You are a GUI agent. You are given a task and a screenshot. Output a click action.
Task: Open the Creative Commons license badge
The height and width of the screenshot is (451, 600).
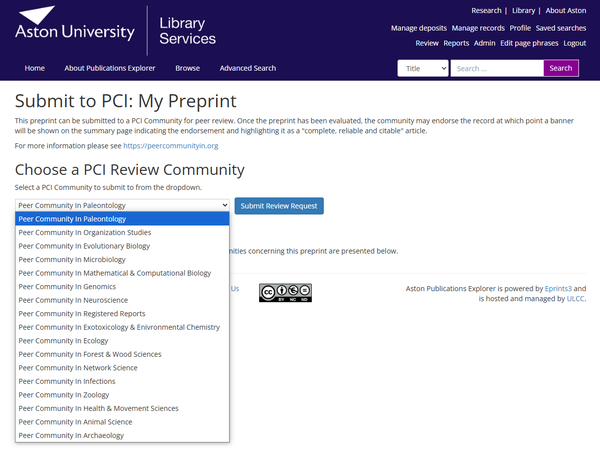(285, 293)
